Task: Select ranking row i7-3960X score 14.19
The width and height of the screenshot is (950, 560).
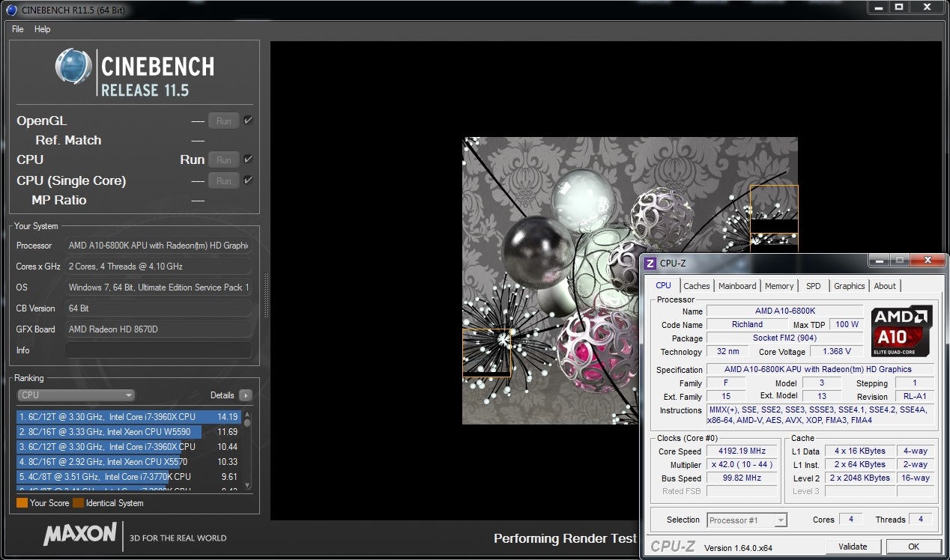Action: (x=128, y=417)
